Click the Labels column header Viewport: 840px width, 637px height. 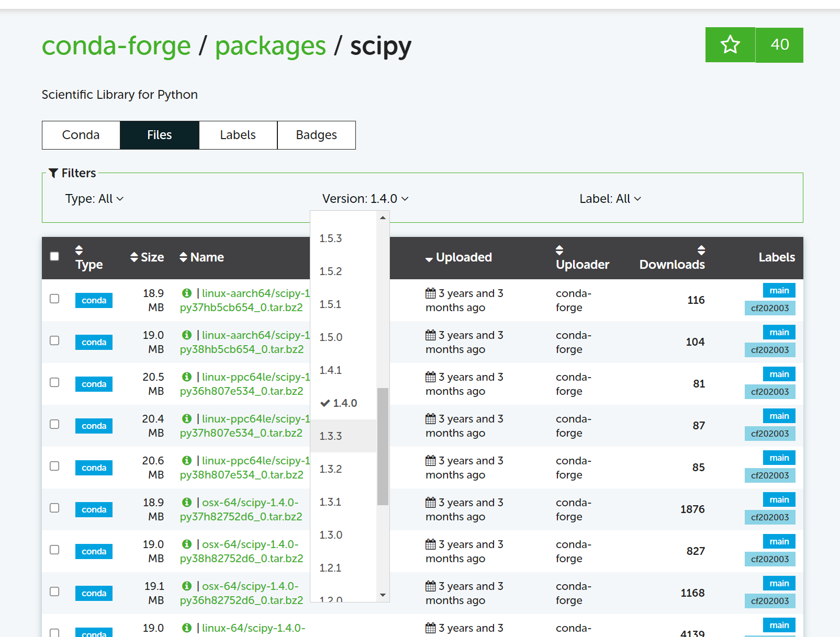tap(777, 257)
